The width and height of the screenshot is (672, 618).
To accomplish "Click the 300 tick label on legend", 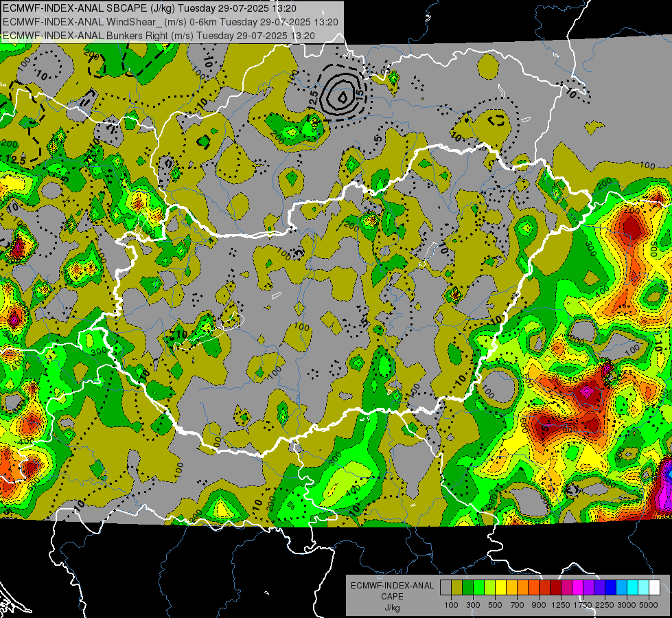I will coord(473,605).
